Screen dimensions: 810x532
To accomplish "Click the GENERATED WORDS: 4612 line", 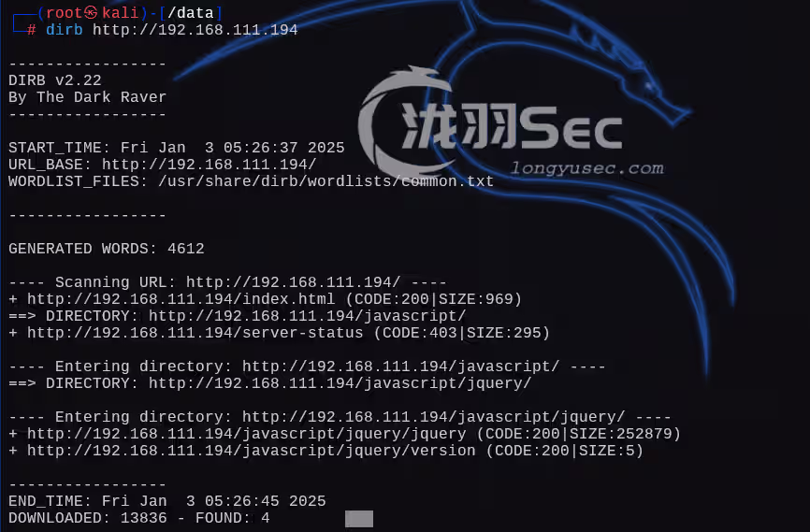I will tap(107, 249).
